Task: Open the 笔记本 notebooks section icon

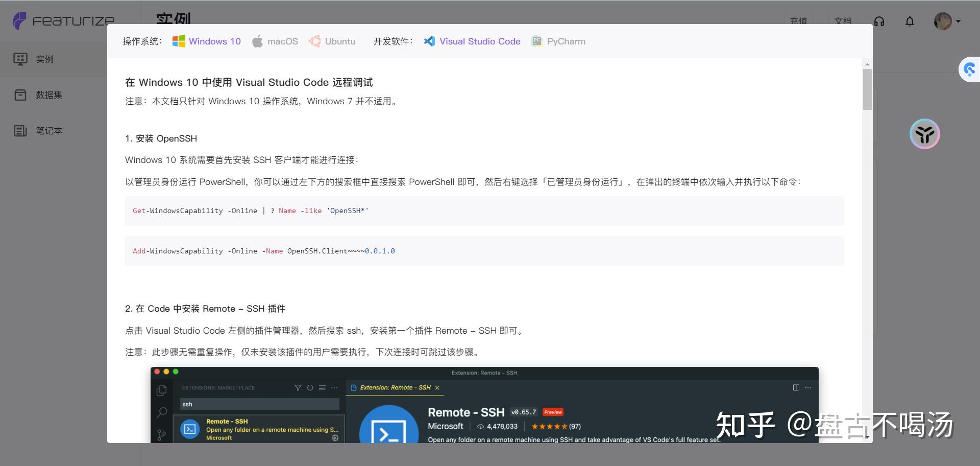Action: click(x=20, y=130)
